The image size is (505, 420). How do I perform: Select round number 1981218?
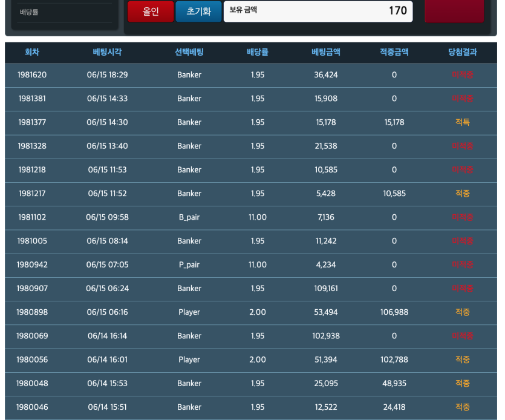(32, 169)
